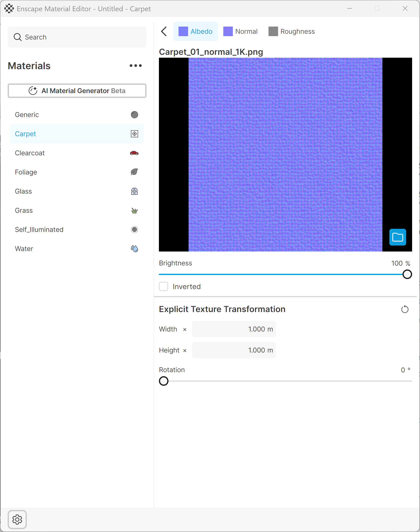Viewport: 420px width, 532px height.
Task: Click the Generic material sphere icon
Action: coord(134,115)
